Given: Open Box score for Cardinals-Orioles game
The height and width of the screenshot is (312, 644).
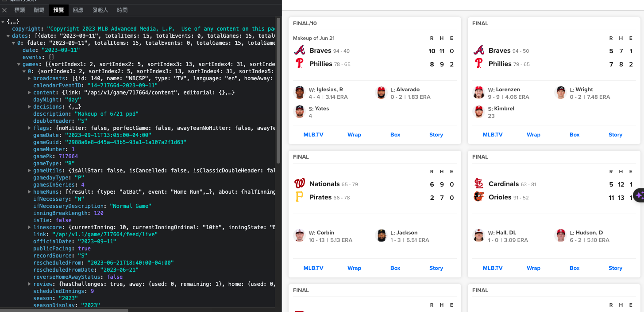Looking at the screenshot, I should coord(575,268).
